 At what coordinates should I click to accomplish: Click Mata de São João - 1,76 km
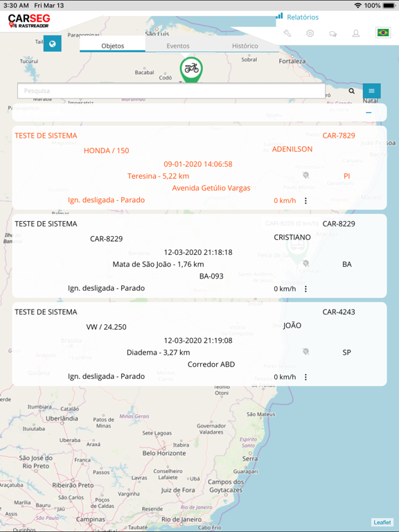[158, 265]
